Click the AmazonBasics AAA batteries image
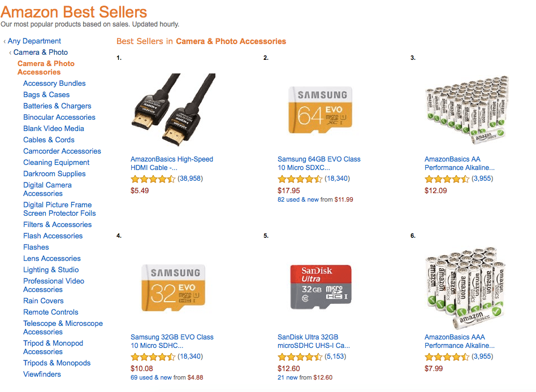 point(465,288)
